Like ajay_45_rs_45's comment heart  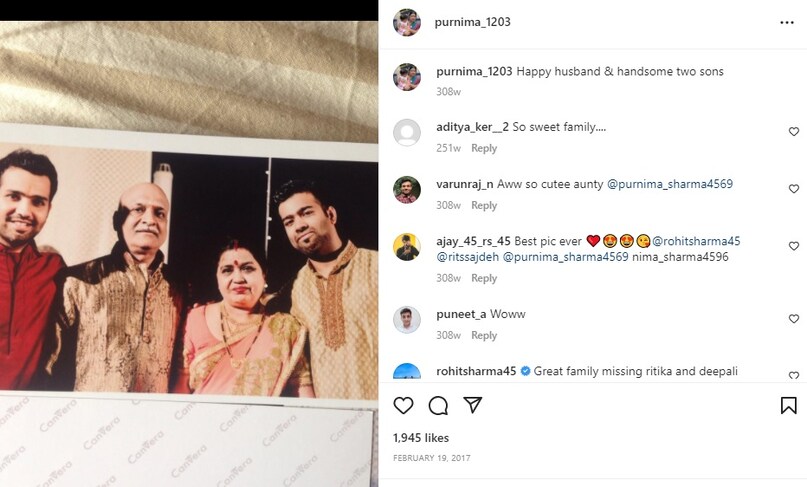click(x=794, y=246)
